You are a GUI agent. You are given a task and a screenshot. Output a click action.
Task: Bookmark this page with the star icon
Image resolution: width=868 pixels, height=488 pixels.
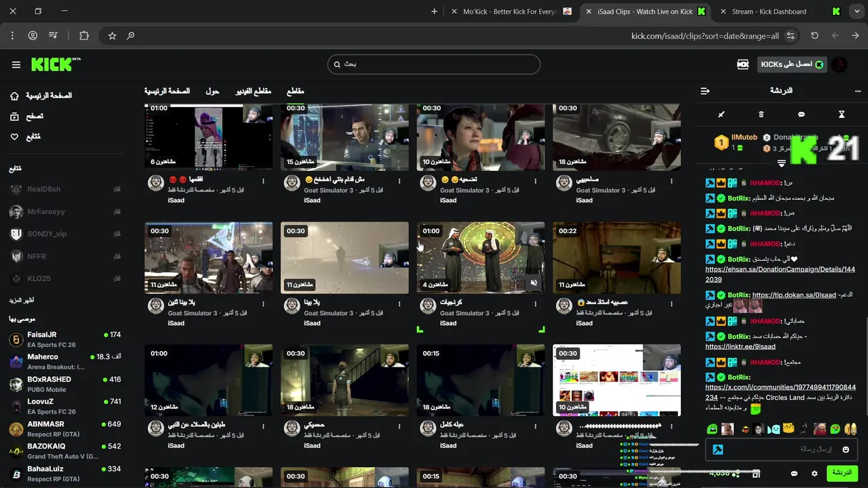[113, 35]
